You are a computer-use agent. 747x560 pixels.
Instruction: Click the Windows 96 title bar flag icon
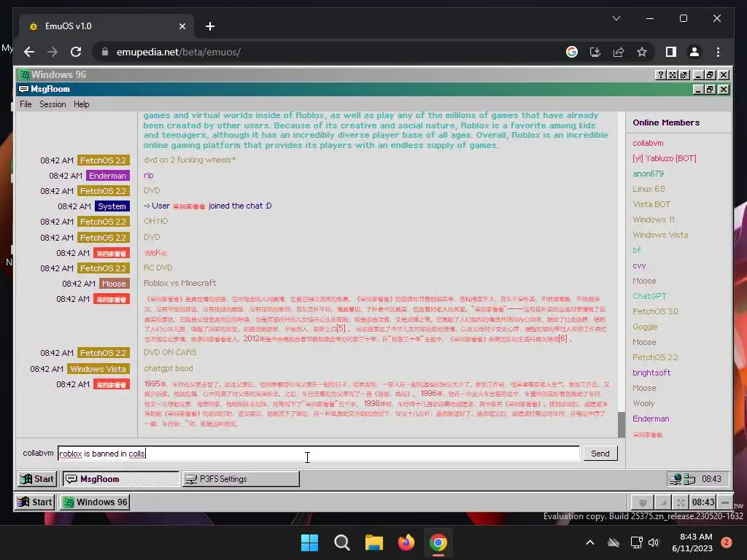(24, 75)
